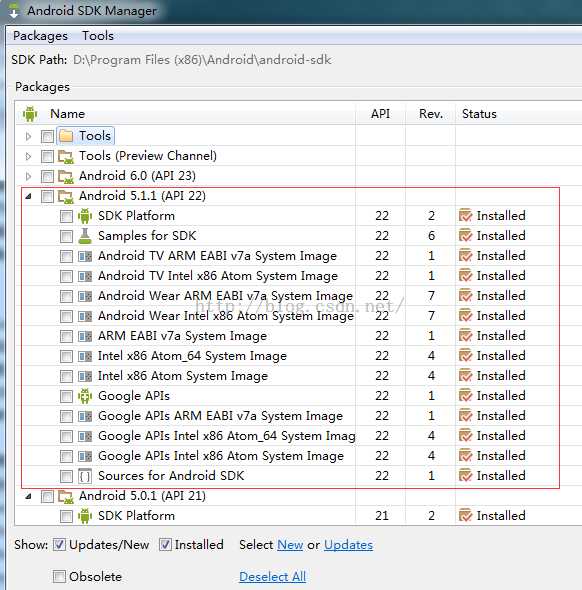Expand the Android 6.0 (API 23) node
Viewport: 582px width, 590px height.
29,176
